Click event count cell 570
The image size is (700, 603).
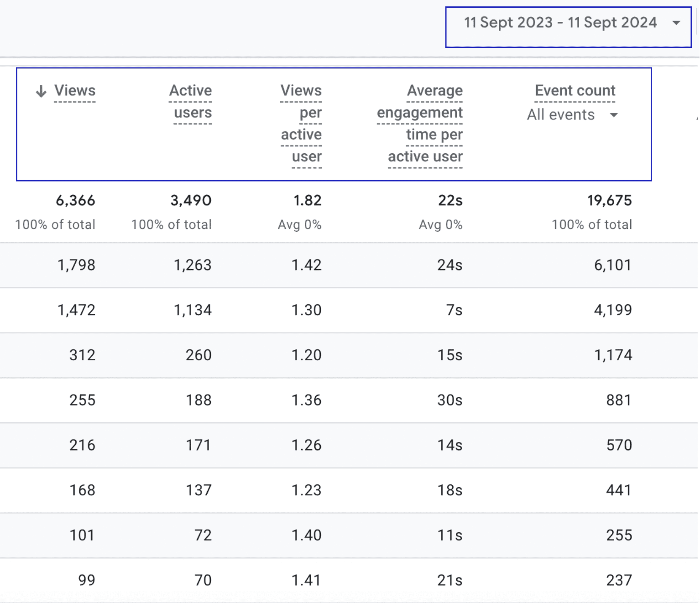(619, 445)
